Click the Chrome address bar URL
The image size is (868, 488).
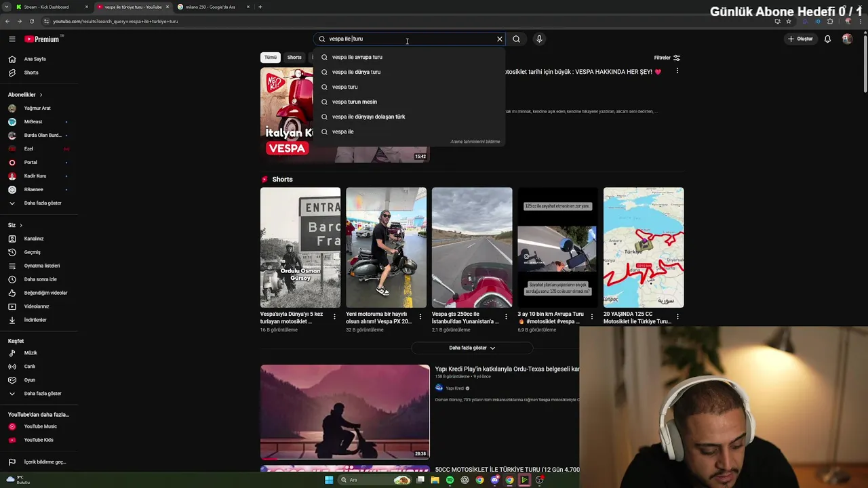[115, 21]
